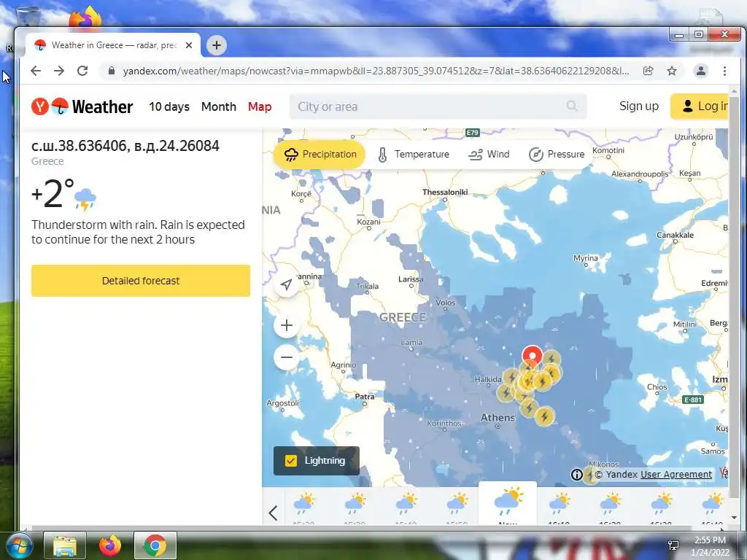The width and height of the screenshot is (747, 560).
Task: Click the search magnifier icon
Action: point(572,106)
